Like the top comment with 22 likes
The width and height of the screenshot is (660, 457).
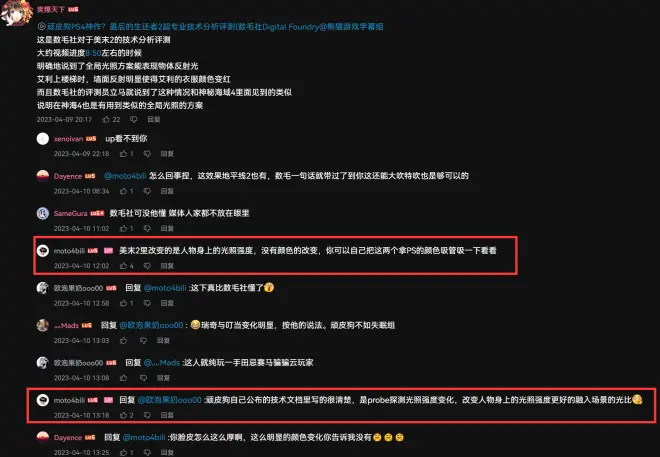106,120
